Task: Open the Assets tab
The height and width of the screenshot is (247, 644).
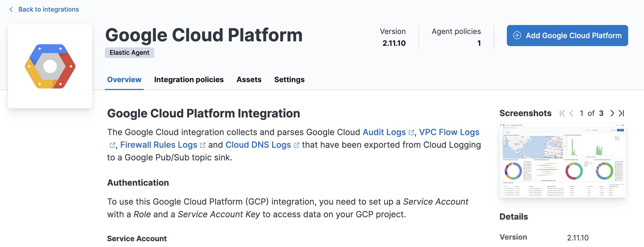Action: click(x=249, y=80)
